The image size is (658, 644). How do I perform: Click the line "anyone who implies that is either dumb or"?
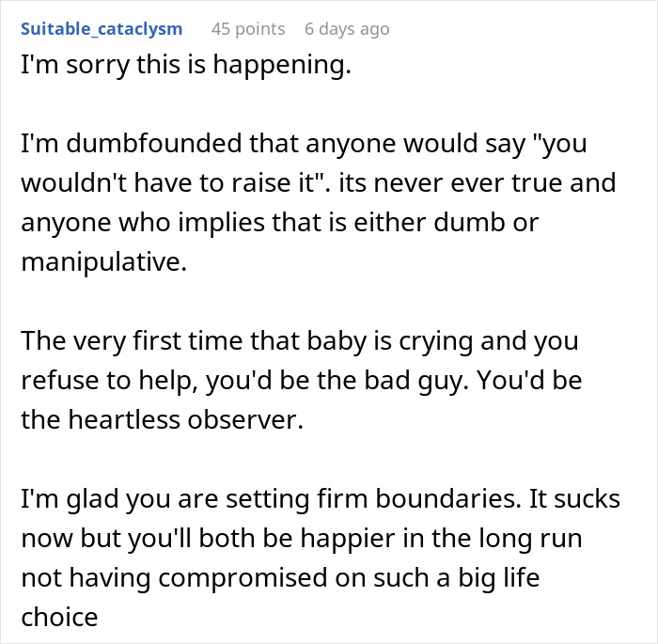point(279,222)
